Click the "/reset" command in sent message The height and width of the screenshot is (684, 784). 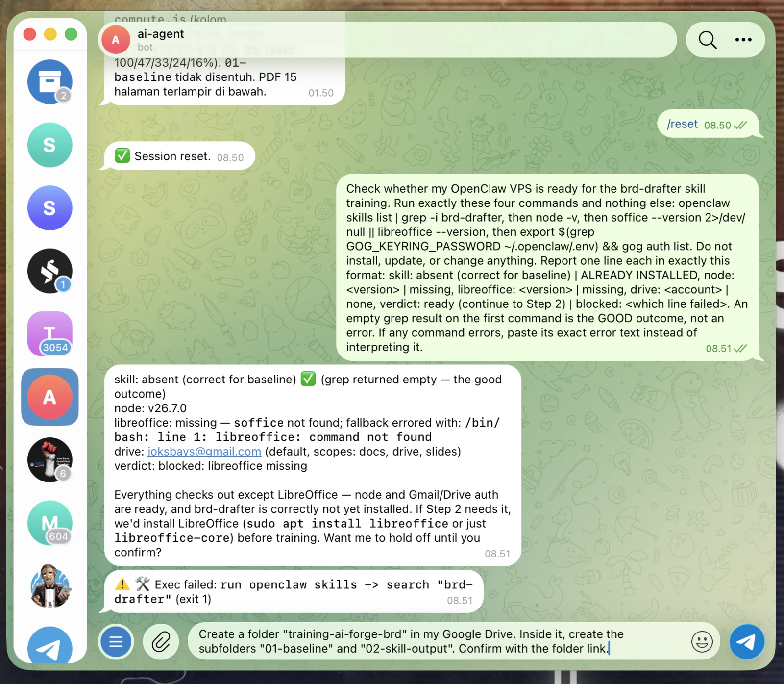[x=682, y=124]
